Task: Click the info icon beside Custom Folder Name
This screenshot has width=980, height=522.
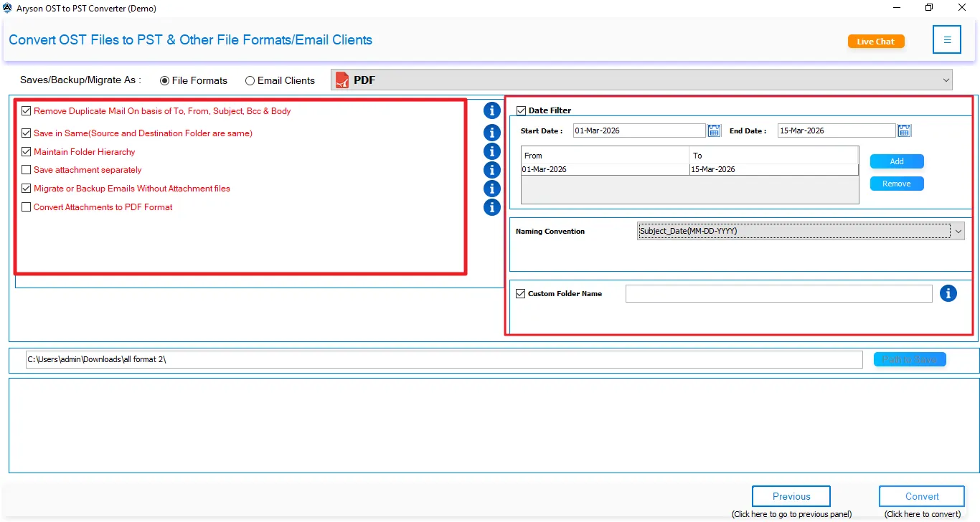Action: 948,293
